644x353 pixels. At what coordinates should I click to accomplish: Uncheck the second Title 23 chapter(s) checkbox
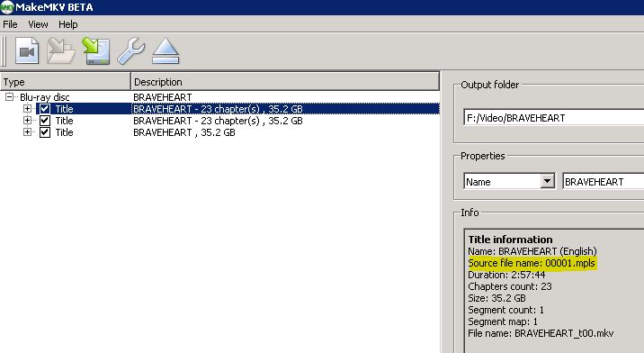[45, 121]
